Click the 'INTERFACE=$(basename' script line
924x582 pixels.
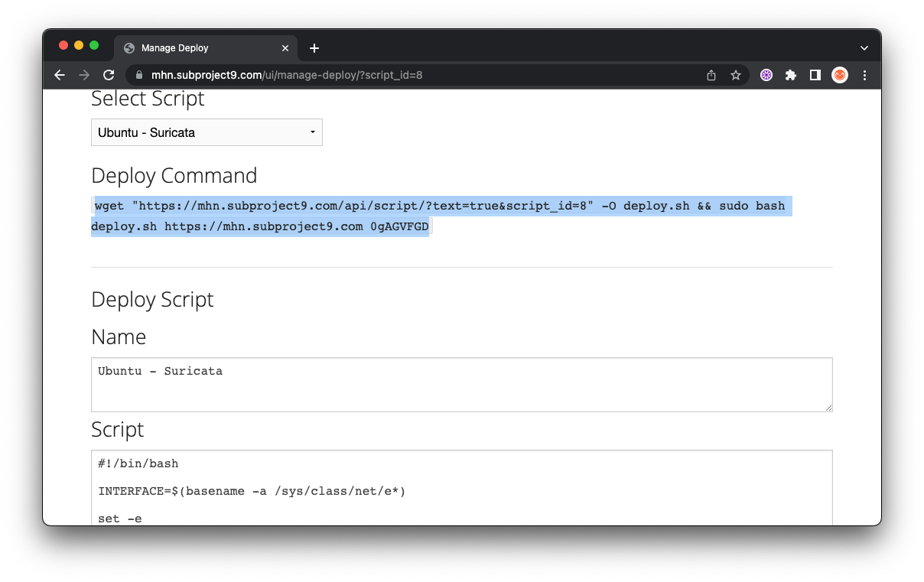click(x=252, y=491)
